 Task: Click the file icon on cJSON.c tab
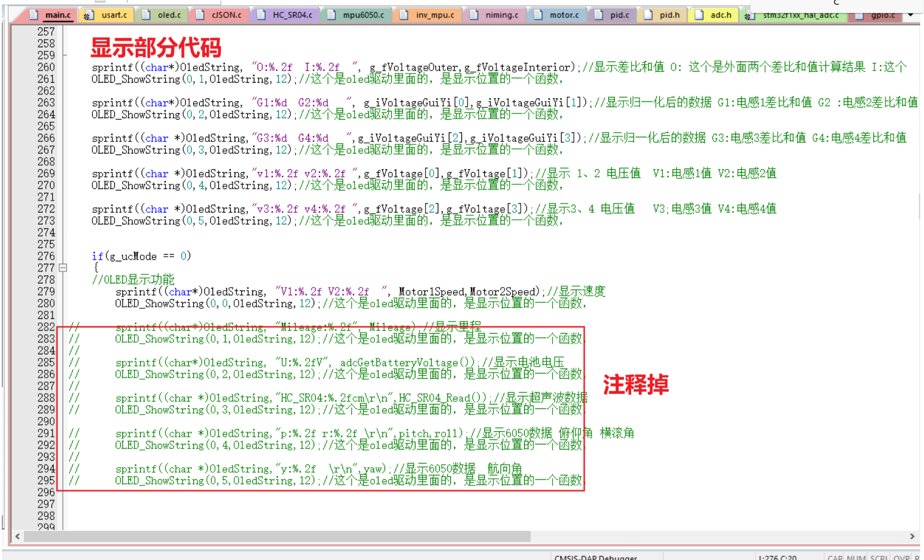click(x=200, y=15)
